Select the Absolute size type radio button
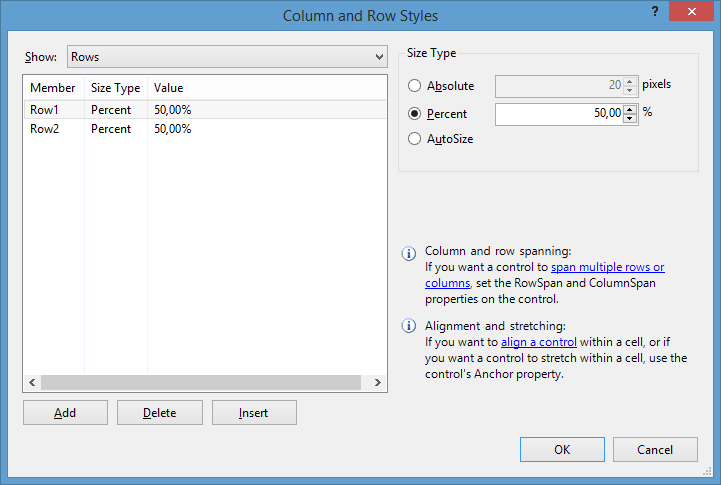The image size is (721, 485). pos(414,86)
